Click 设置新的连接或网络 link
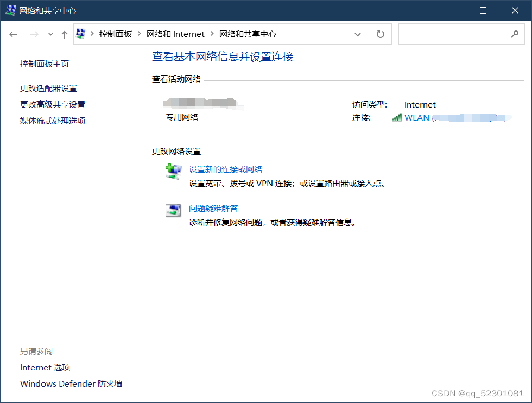The image size is (532, 403). pyautogui.click(x=226, y=169)
